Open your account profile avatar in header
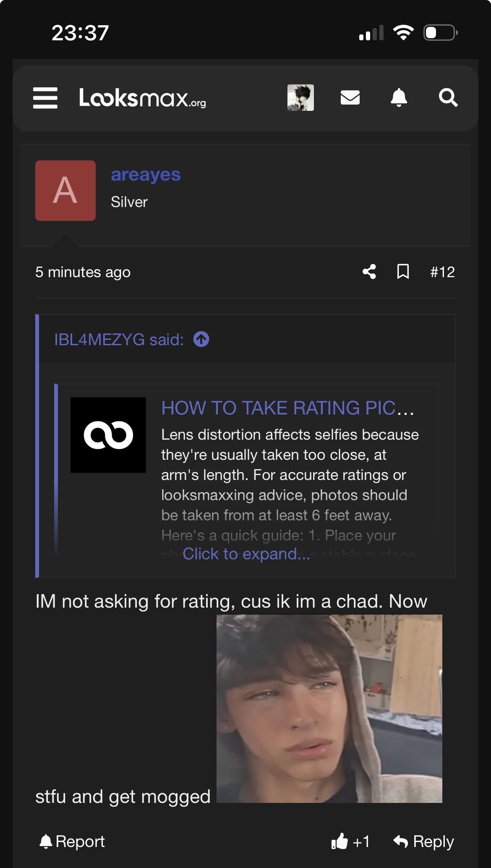Viewport: 491px width, 868px height. 300,98
